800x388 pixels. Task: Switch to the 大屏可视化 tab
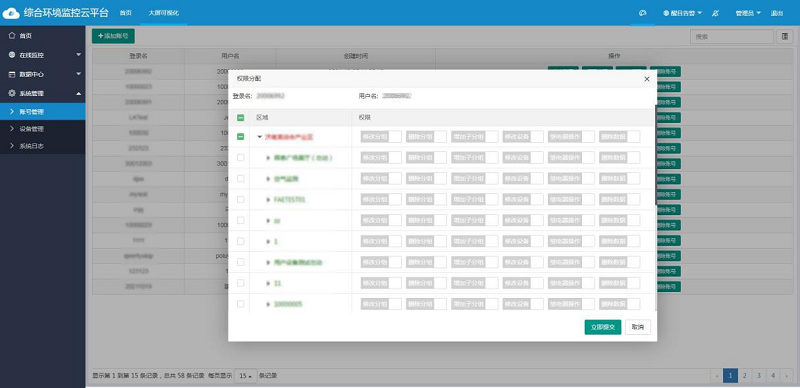pos(163,13)
